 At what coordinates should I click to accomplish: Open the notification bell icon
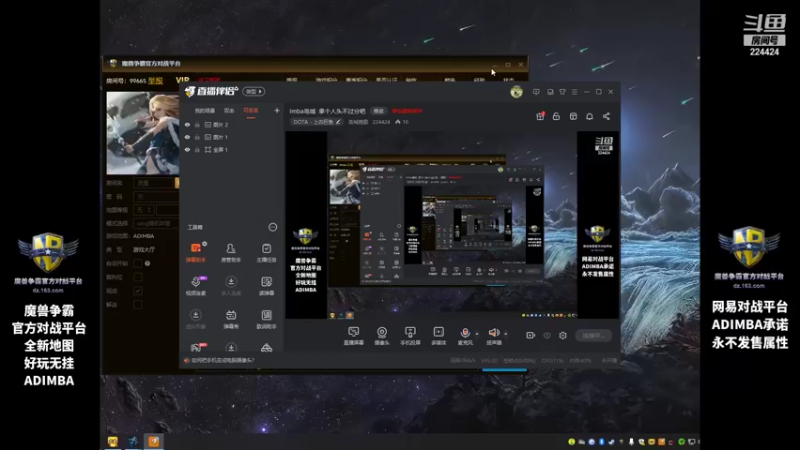pos(589,116)
